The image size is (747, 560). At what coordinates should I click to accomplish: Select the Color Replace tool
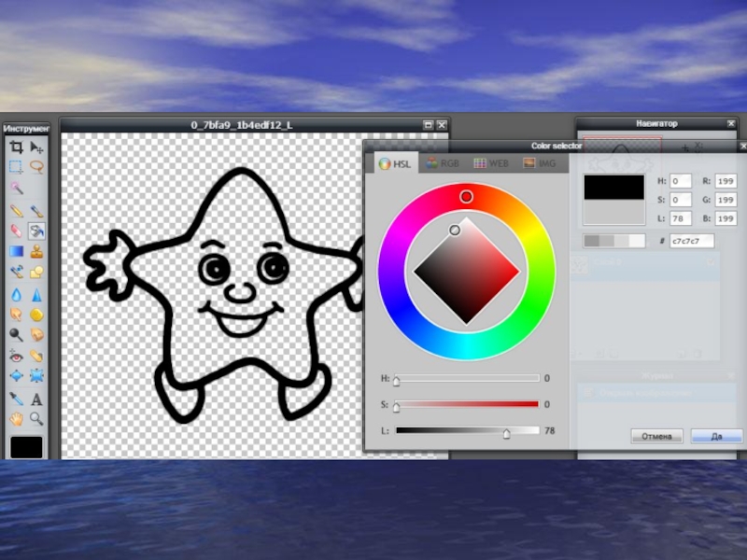(16, 272)
